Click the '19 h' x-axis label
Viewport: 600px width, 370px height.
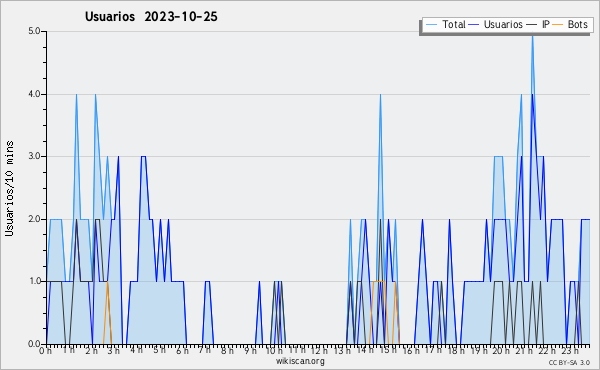pos(479,350)
